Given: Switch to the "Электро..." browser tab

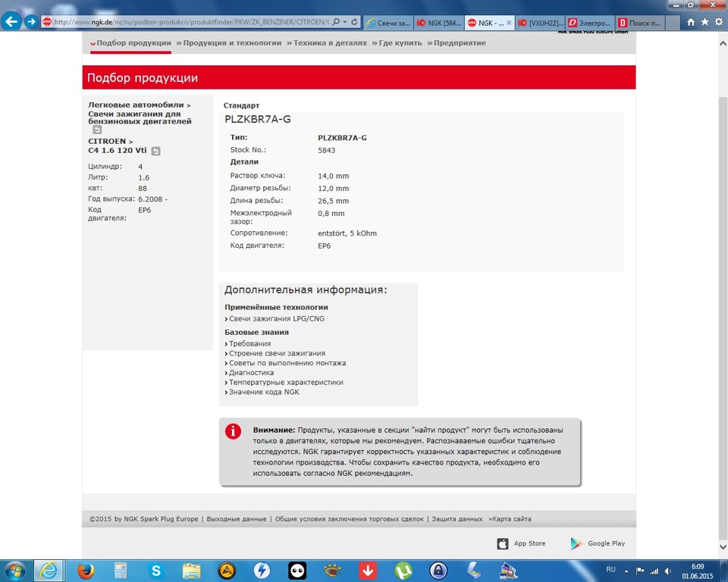Looking at the screenshot, I should click(591, 22).
